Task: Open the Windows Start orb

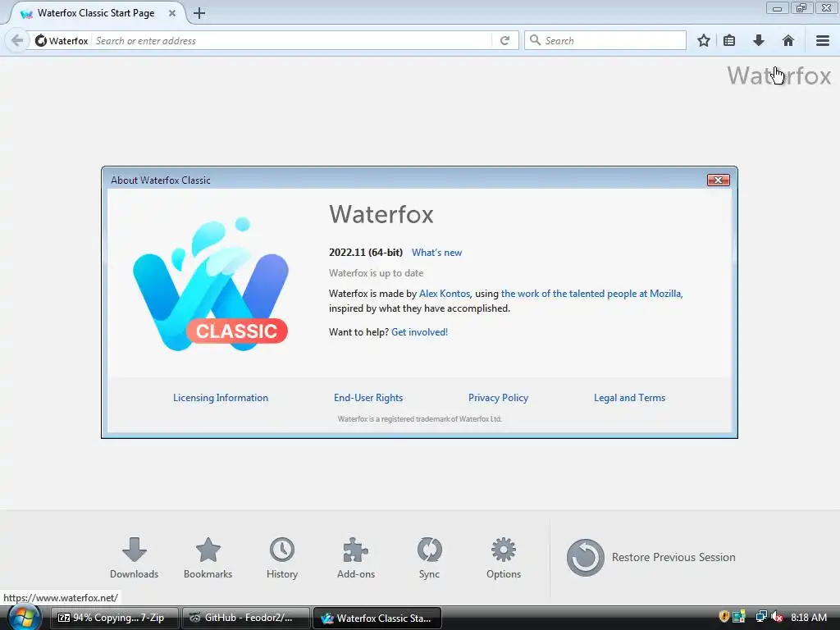Action: tap(24, 618)
